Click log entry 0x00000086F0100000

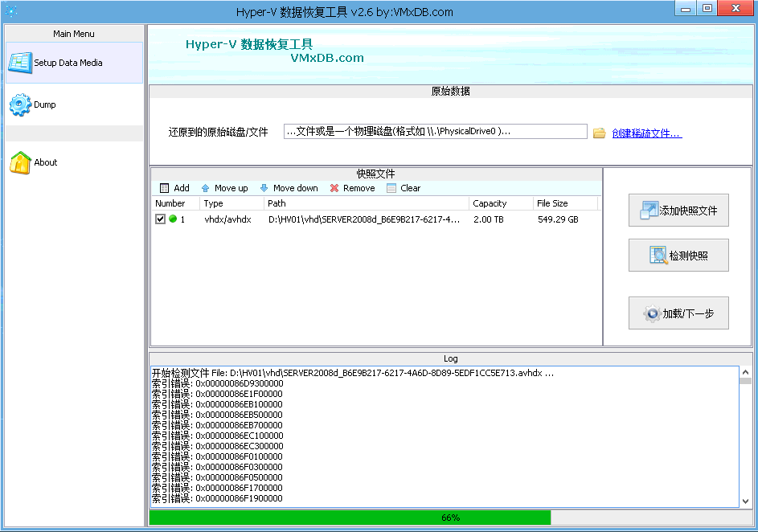[218, 456]
